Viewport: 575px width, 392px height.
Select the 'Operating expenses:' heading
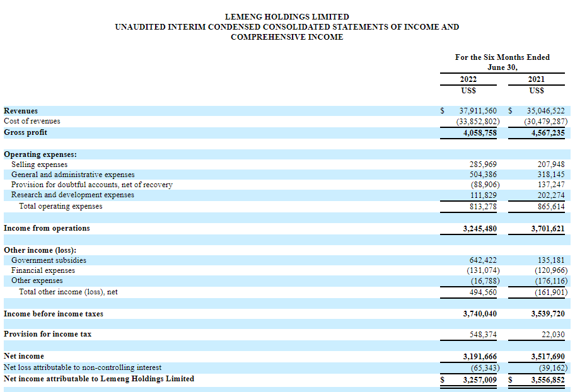(40, 154)
